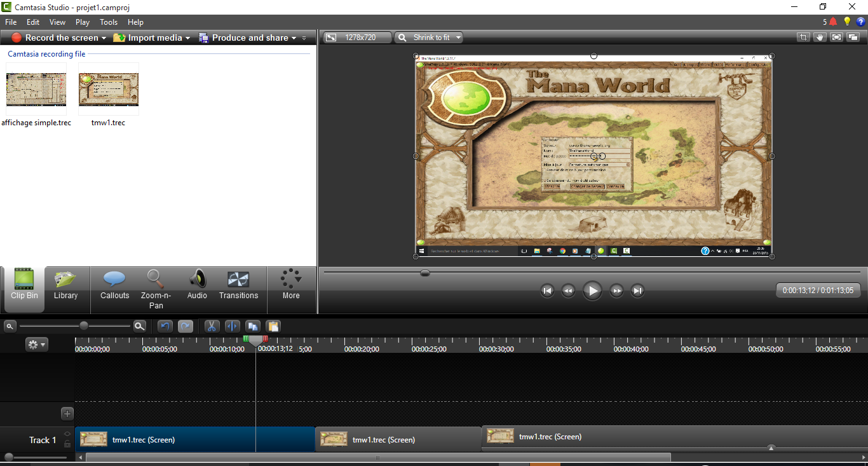Open the Help menu
The width and height of the screenshot is (868, 466).
coord(135,22)
